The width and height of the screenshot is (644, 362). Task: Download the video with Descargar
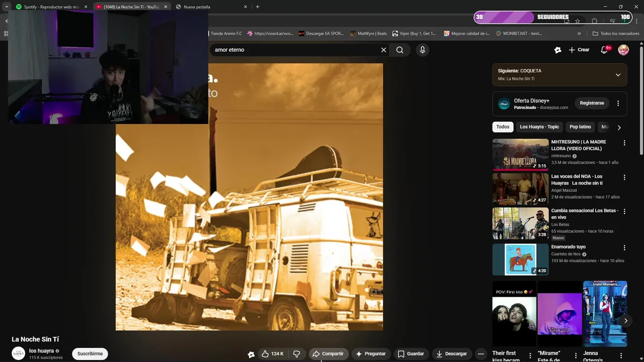[452, 353]
